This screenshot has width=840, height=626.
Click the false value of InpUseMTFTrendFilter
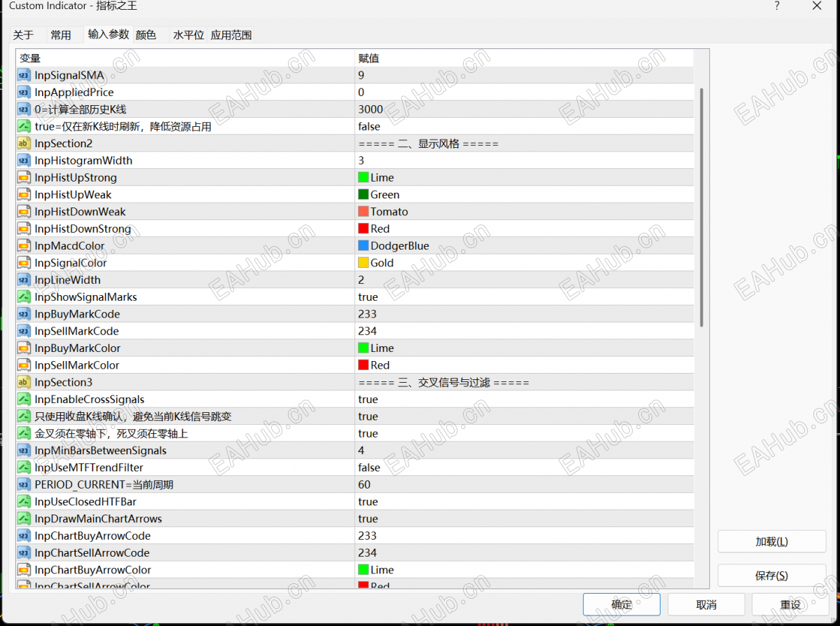(x=369, y=468)
